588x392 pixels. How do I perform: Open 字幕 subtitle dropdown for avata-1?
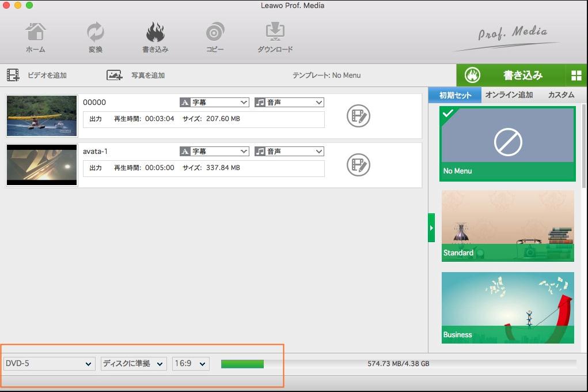pos(214,151)
